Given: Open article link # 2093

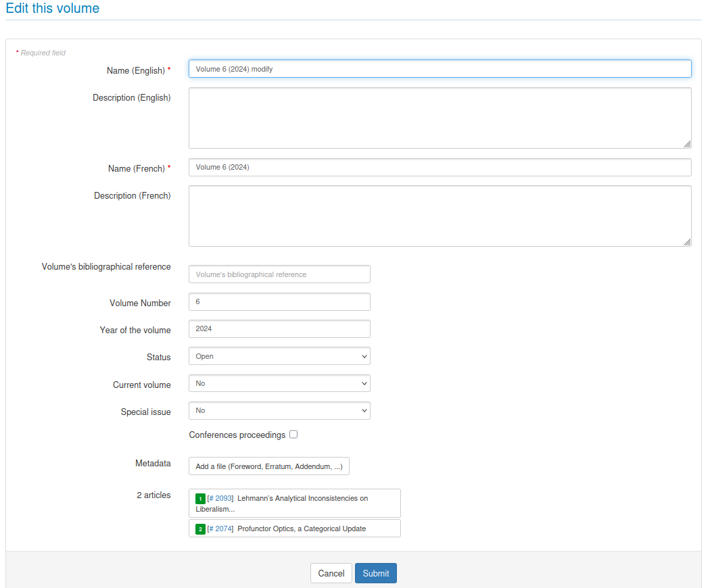Looking at the screenshot, I should (220, 498).
